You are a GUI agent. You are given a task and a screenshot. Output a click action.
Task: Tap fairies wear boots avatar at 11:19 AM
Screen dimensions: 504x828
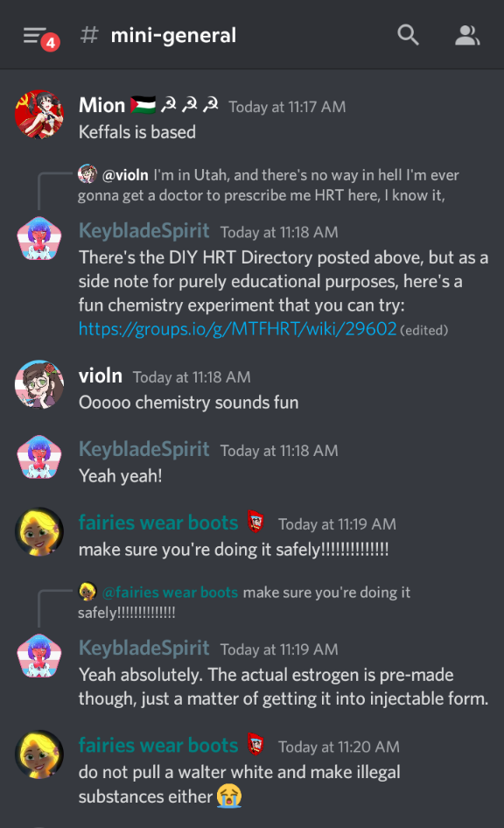point(39,532)
